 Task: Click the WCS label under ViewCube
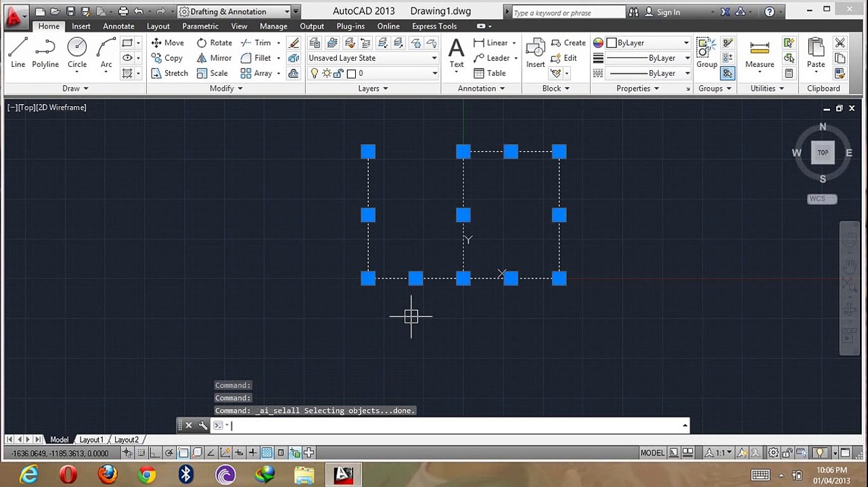tap(822, 199)
